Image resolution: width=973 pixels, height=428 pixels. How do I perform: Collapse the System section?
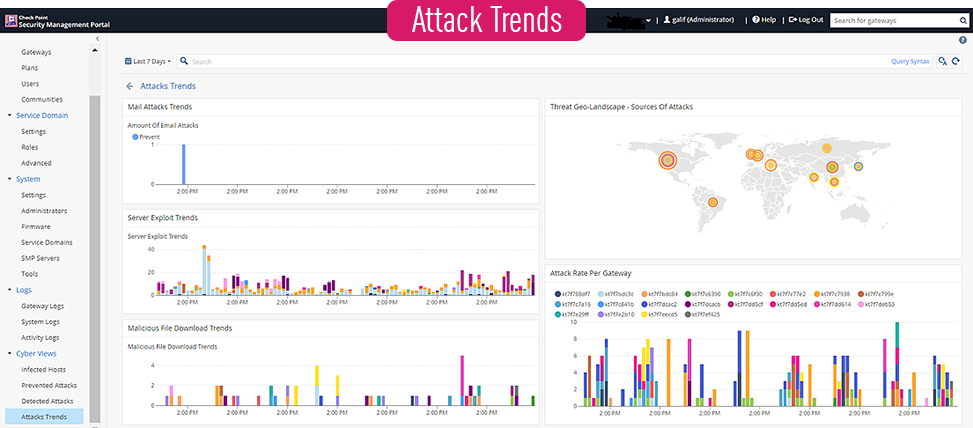pyautogui.click(x=9, y=179)
